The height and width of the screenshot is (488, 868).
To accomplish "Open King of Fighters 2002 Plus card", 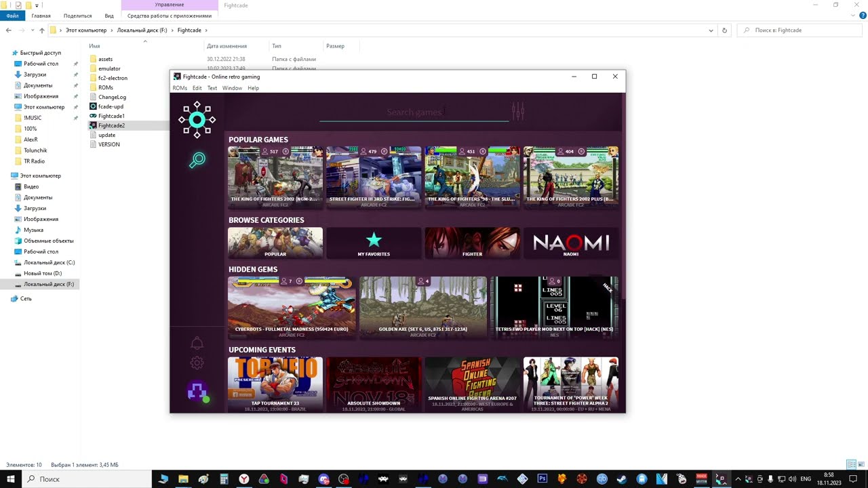I will 570,177.
